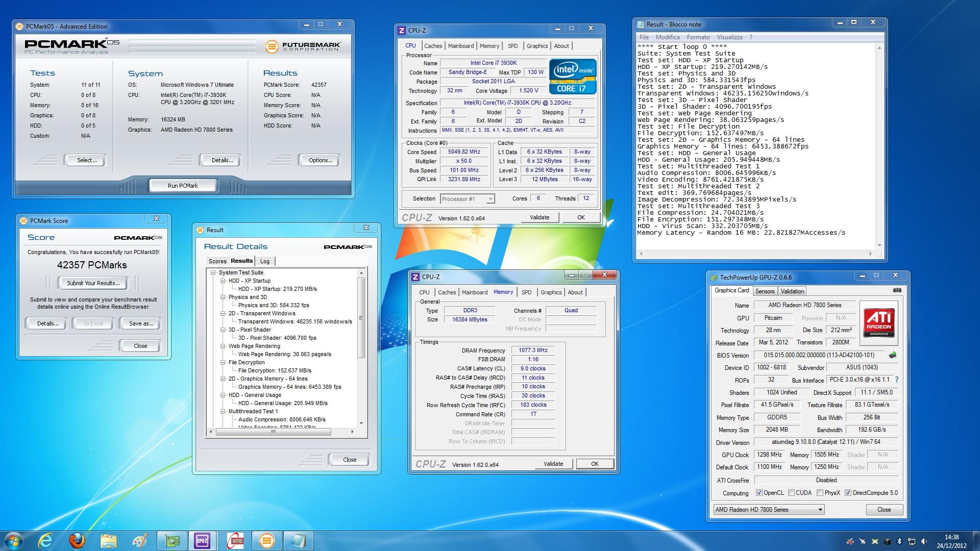The height and width of the screenshot is (551, 980).
Task: Click Submit Your Results button
Action: point(93,283)
